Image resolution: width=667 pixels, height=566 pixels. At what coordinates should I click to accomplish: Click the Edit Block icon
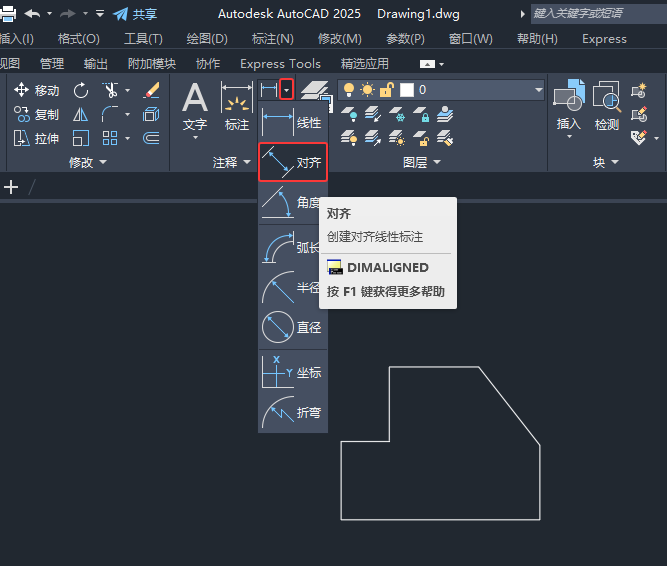[x=639, y=114]
